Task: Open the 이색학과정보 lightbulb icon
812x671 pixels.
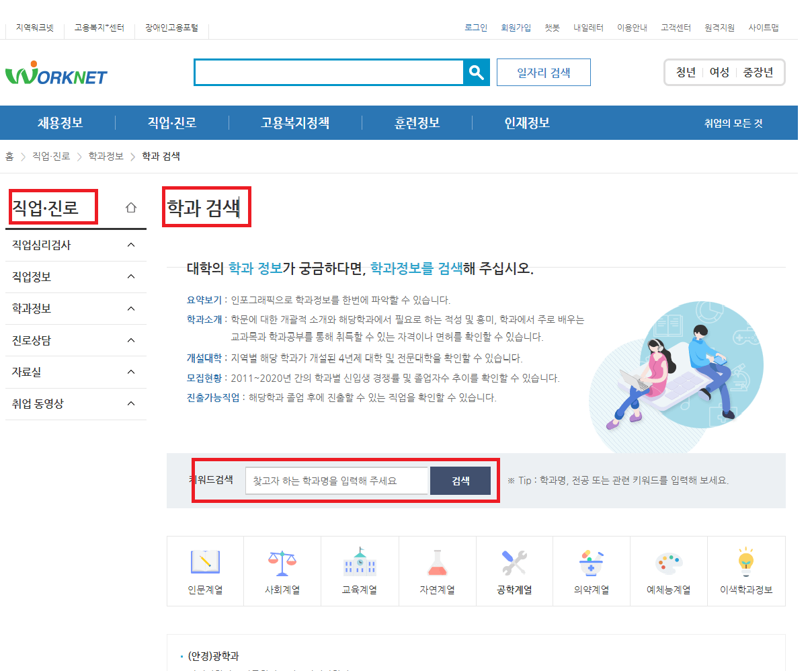Action: point(746,570)
